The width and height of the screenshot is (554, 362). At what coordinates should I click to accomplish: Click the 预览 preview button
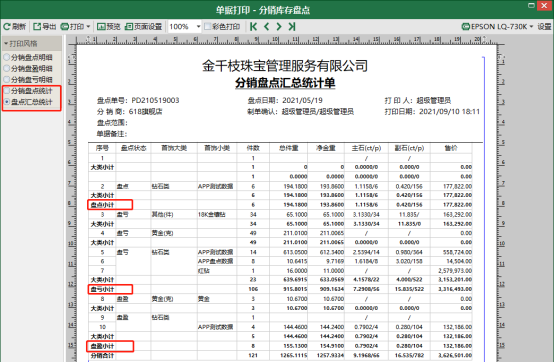click(108, 26)
